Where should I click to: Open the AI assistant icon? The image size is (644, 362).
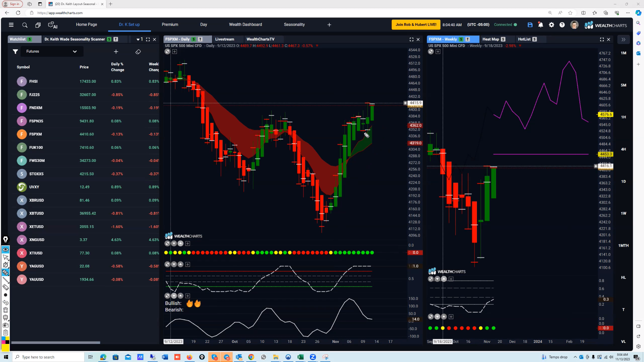(x=53, y=25)
